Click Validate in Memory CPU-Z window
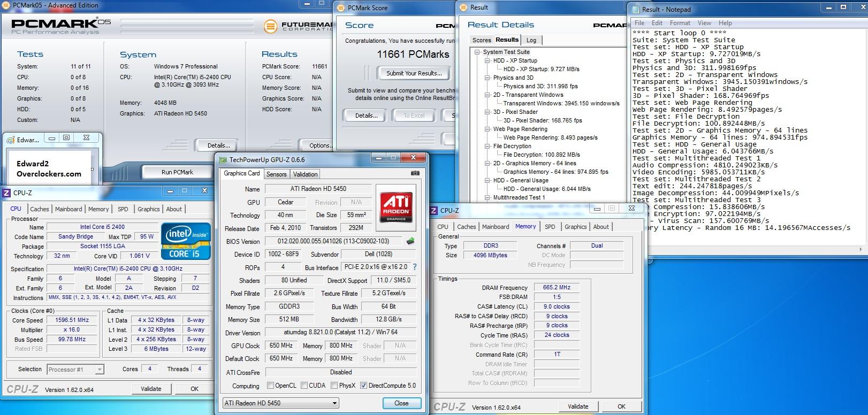 point(578,406)
